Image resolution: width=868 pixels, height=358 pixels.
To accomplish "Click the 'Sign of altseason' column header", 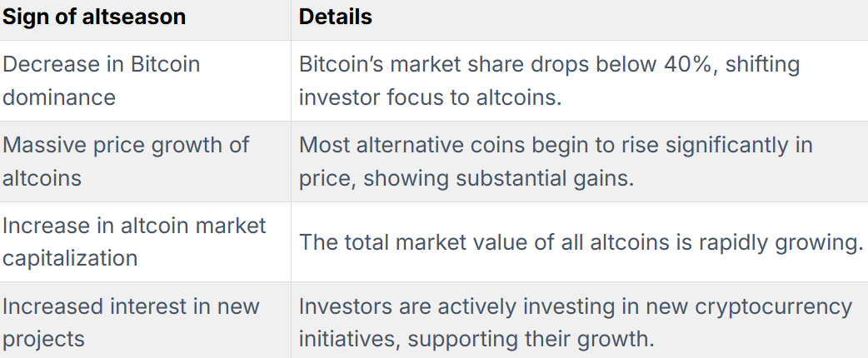I will 94,17.
